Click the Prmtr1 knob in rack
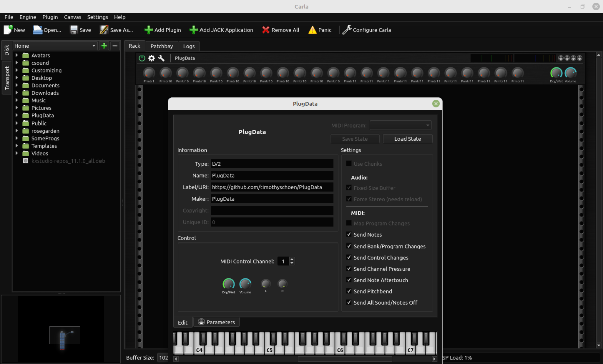The height and width of the screenshot is (364, 603). pos(149,73)
